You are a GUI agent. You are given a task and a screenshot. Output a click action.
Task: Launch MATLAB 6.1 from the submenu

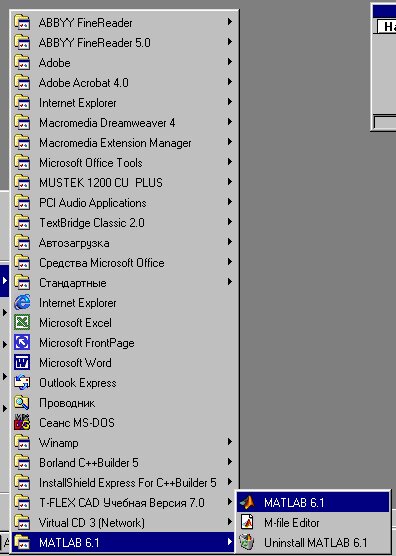pyautogui.click(x=313, y=502)
